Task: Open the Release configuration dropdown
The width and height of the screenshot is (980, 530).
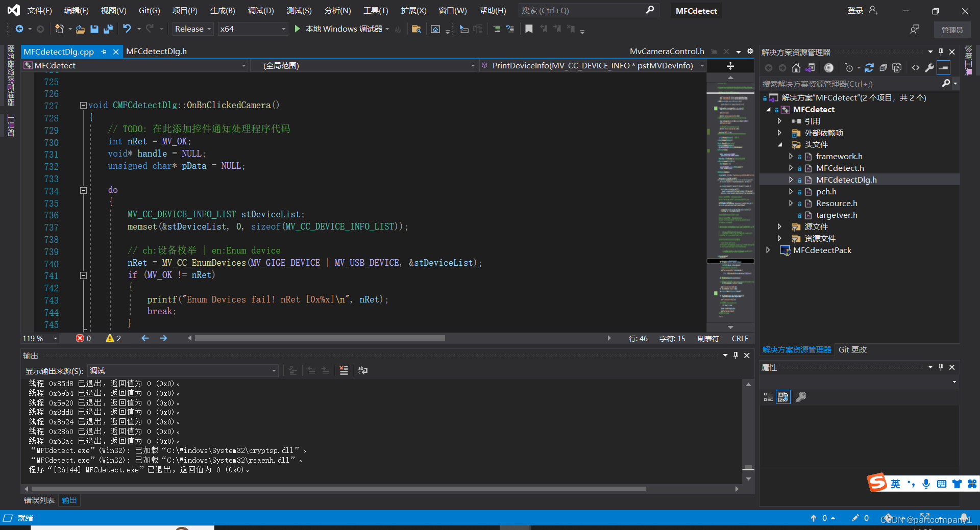Action: (192, 29)
